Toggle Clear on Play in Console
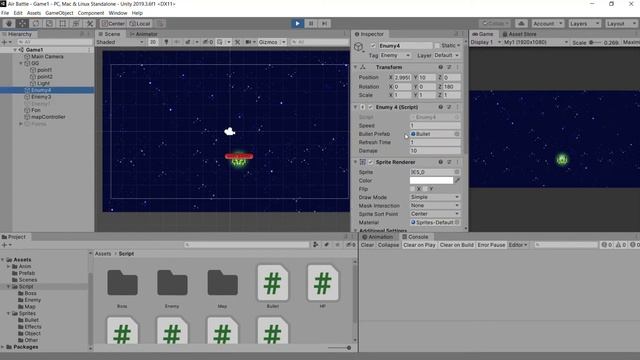The image size is (640, 360). pos(419,245)
